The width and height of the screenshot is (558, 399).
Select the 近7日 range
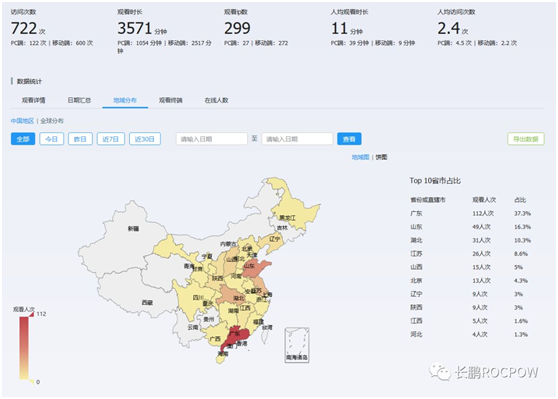[x=111, y=139]
